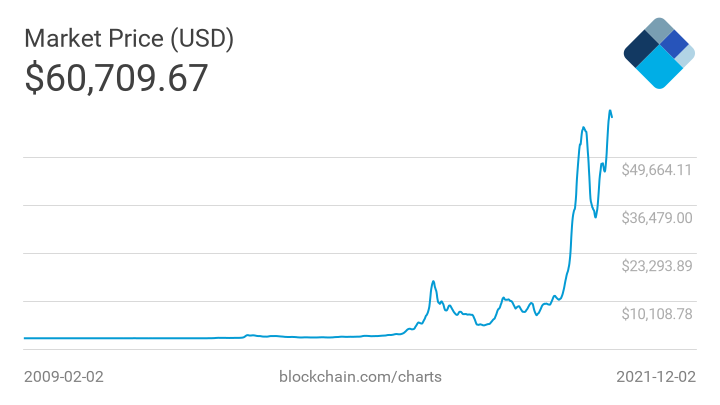Select the $10,108.78 axis label
720x405 pixels.
point(657,313)
